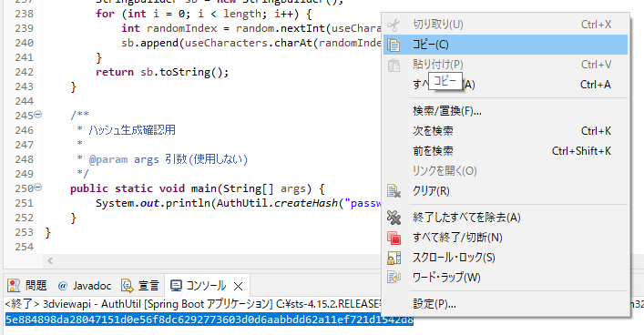Click the Cut scissors icon in context menu
The width and height of the screenshot is (644, 335).
point(394,25)
